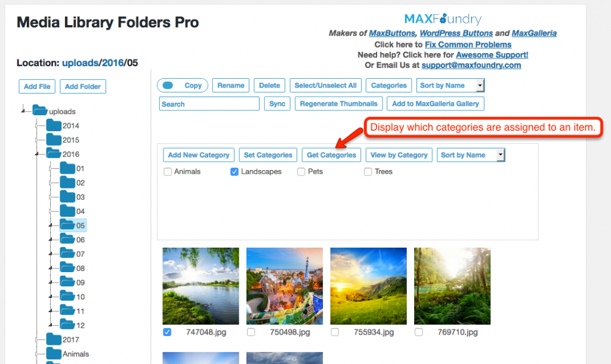The image size is (611, 364).
Task: Open the top Sort by Name dropdown
Action: coord(450,85)
